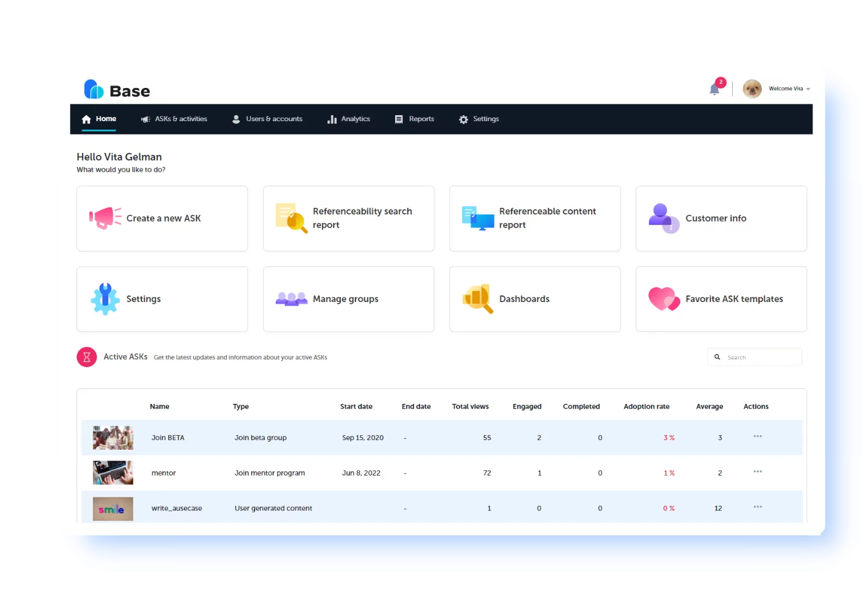This screenshot has width=868, height=604.
Task: Select the Referenceability search report magnifier icon
Action: [x=290, y=218]
